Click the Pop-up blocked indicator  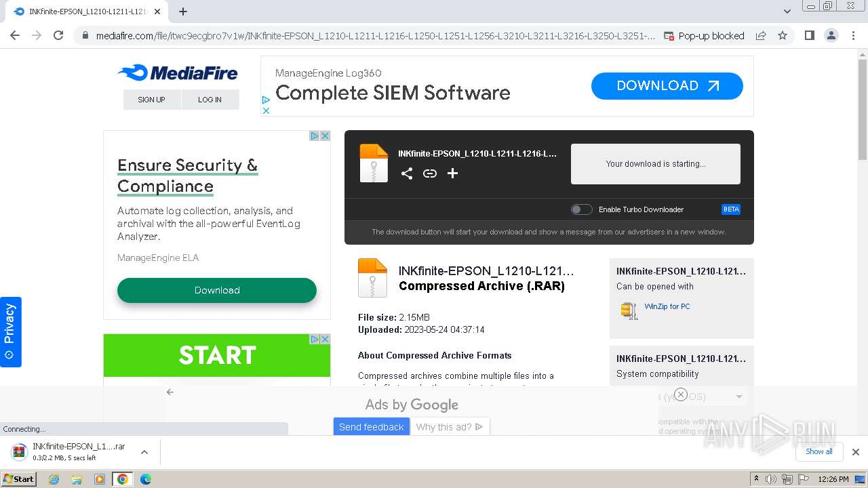(x=704, y=36)
